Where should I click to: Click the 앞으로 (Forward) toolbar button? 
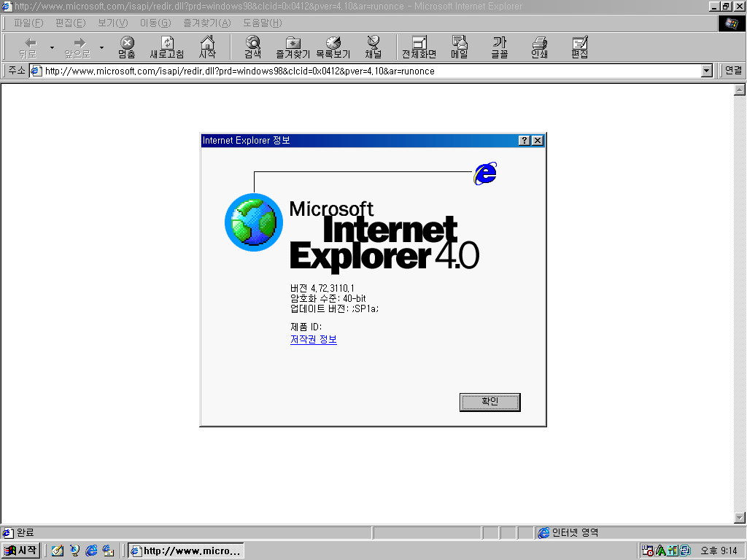click(x=77, y=47)
